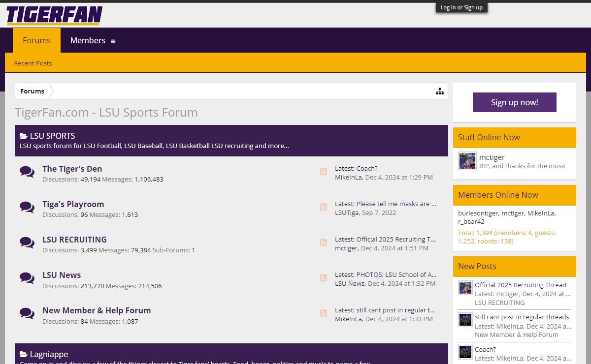Open sidebar still cant post in regular threads
Viewport: 591px width, 364px height.
(522, 317)
